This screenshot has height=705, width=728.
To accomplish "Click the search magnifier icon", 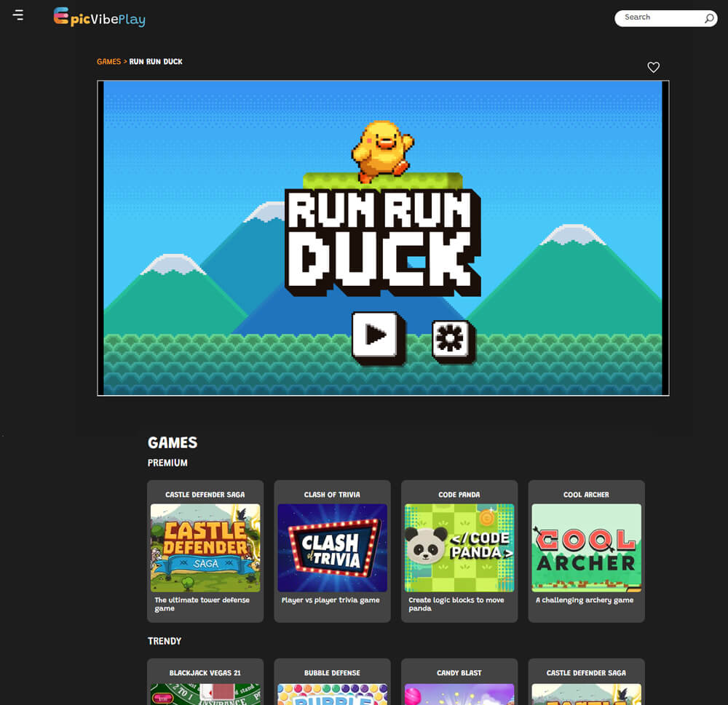I will coord(709,18).
